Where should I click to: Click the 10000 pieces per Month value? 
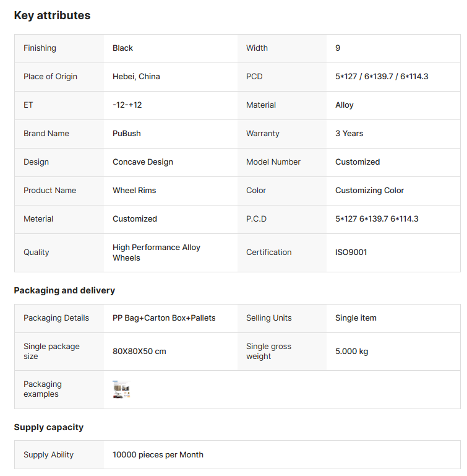coord(158,455)
